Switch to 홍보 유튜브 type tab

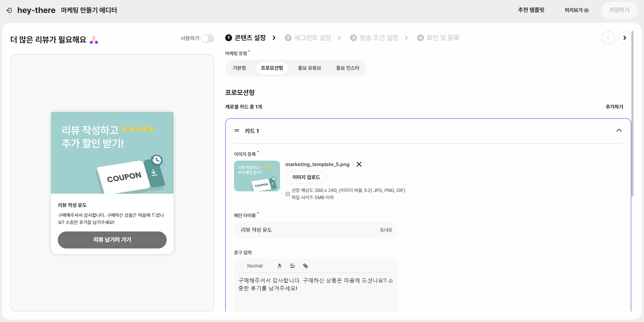(x=310, y=68)
